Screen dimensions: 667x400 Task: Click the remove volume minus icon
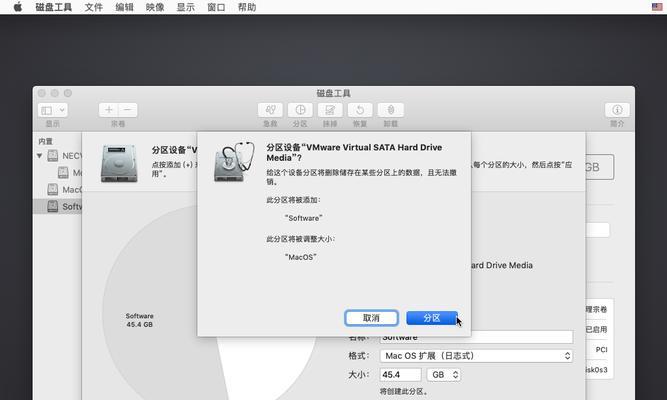[x=128, y=110]
